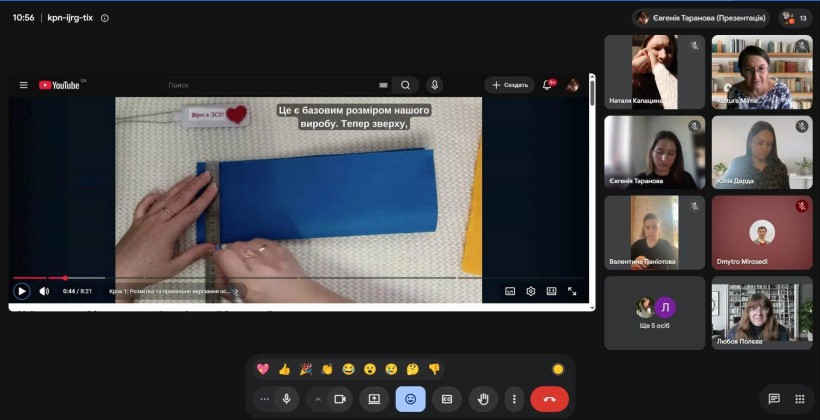Open the activities grid icon

[x=800, y=399]
